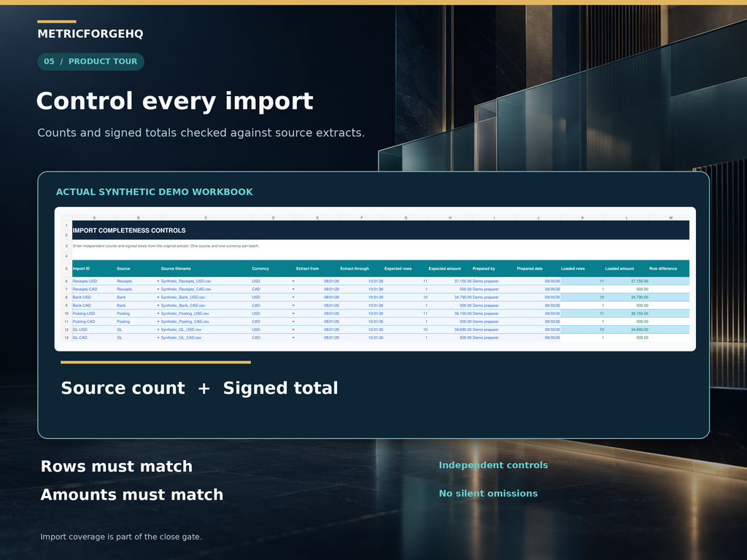Open Currency dropdown in Bank-USD row
This screenshot has width=747, height=560.
(293, 297)
